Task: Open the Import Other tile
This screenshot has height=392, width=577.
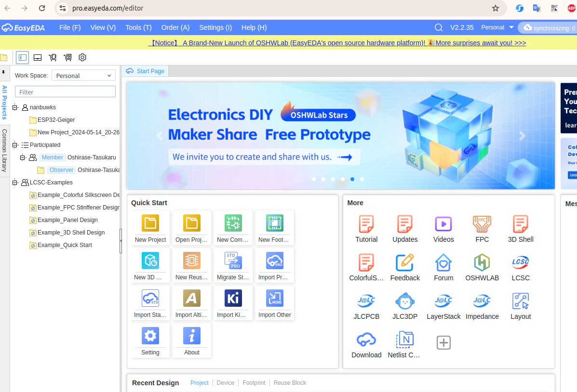Action: coord(274,302)
